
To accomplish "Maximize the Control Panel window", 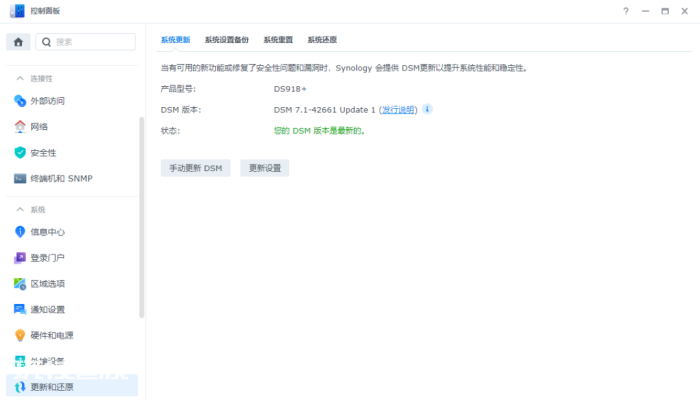I will click(x=665, y=11).
